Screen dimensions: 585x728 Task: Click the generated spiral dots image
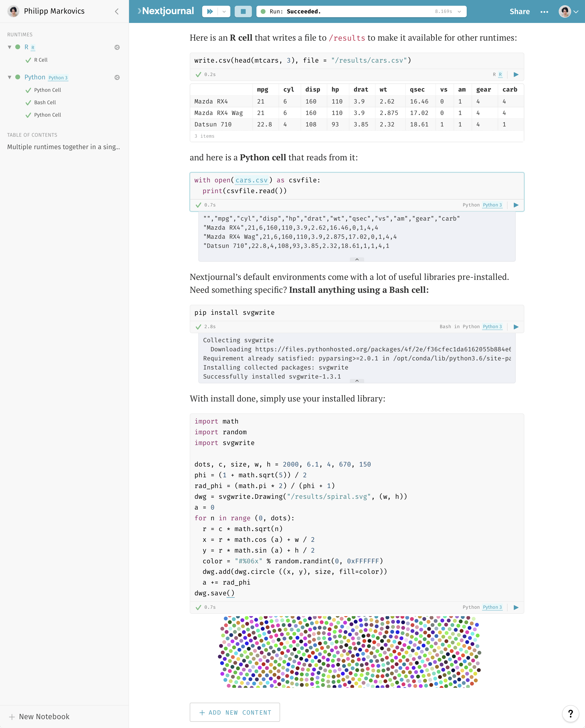[350, 652]
